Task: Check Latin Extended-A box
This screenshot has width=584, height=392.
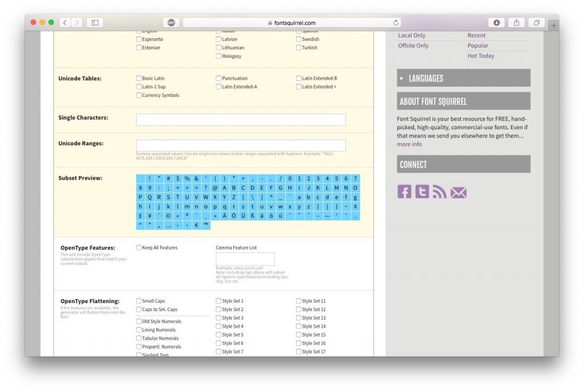Action: pos(218,87)
